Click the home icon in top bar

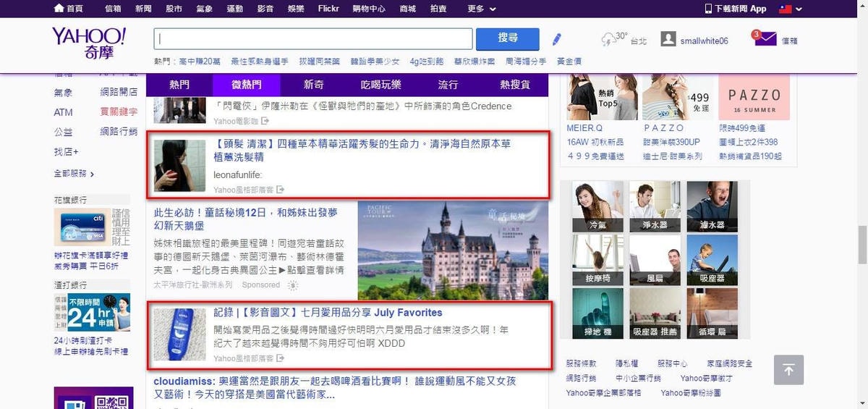(x=59, y=9)
